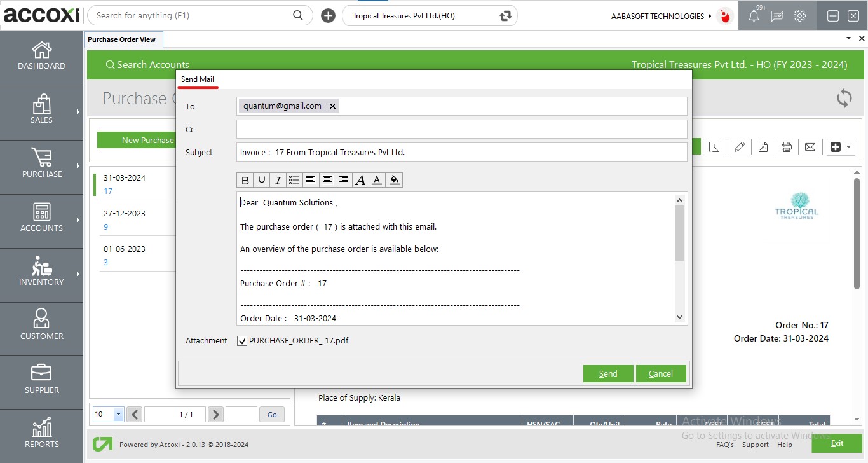Open the Purchase Order View tab
868x463 pixels.
(x=122, y=39)
